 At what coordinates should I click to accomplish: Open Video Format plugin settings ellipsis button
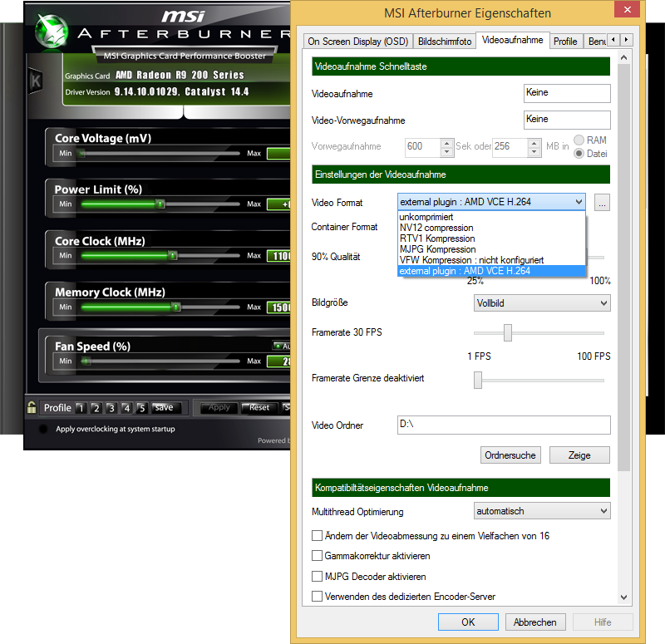(602, 202)
